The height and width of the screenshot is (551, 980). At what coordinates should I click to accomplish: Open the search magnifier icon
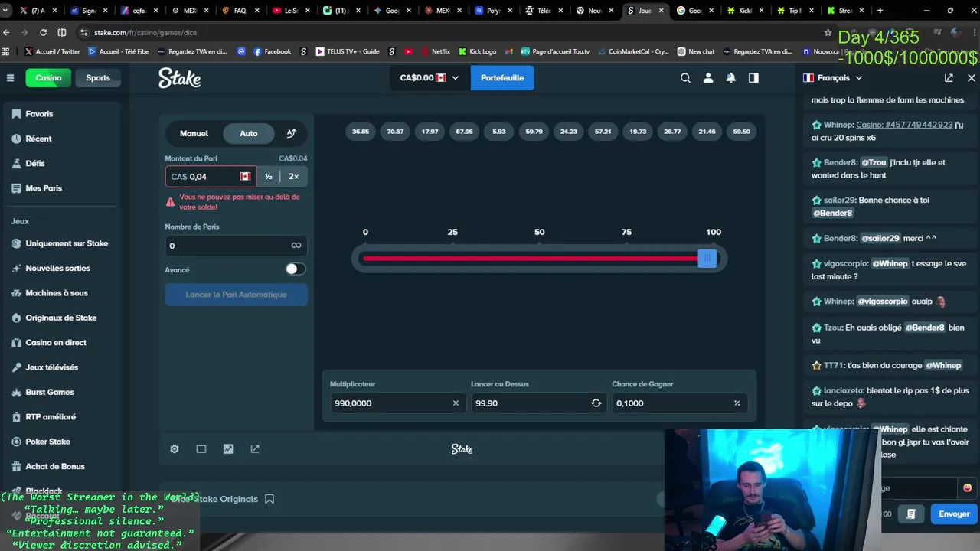(x=685, y=78)
